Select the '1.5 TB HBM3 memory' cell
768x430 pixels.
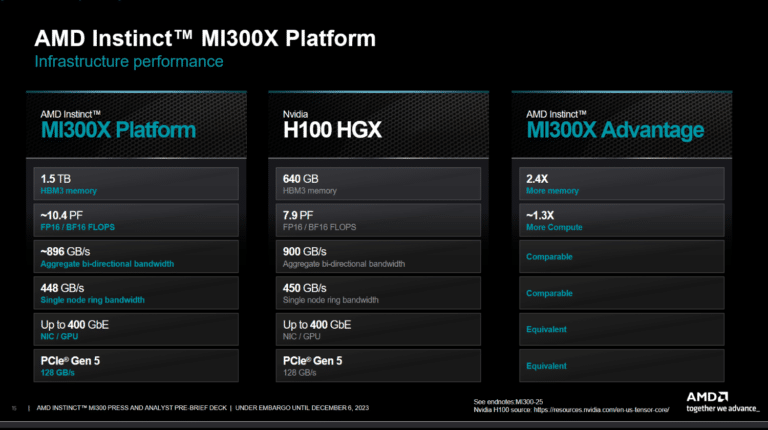tap(136, 184)
